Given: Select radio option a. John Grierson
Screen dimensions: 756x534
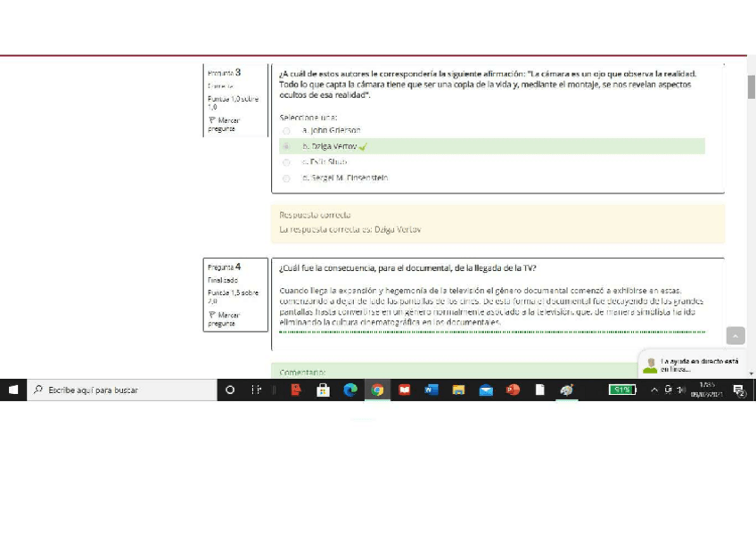Looking at the screenshot, I should (286, 130).
